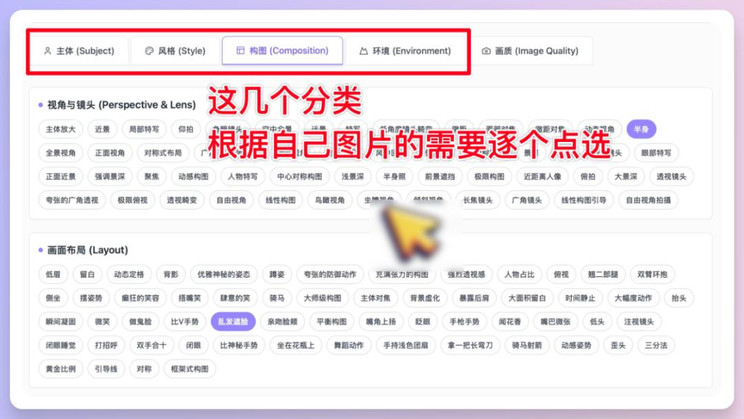Toggle the 主体放大 tag
Viewport: 744px width, 419px height.
point(60,129)
